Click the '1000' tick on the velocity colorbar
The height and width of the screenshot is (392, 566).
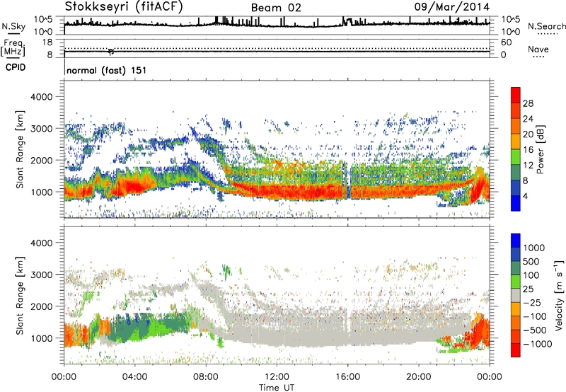pyautogui.click(x=534, y=248)
